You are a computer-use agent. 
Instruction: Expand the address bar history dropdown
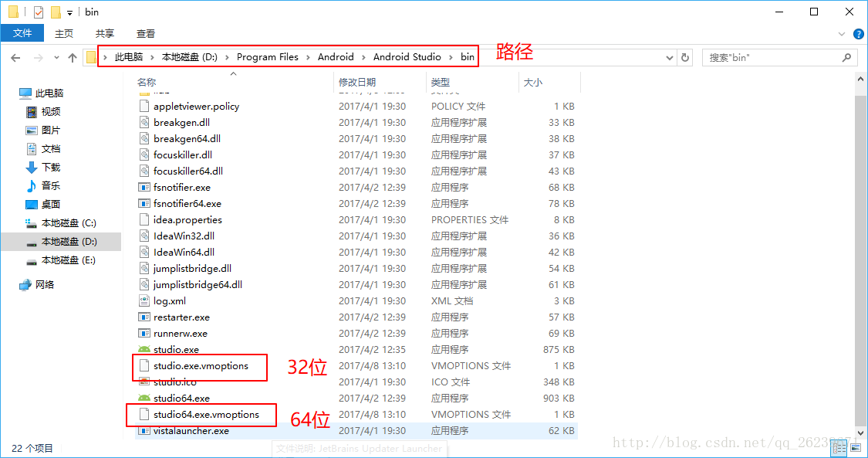669,58
